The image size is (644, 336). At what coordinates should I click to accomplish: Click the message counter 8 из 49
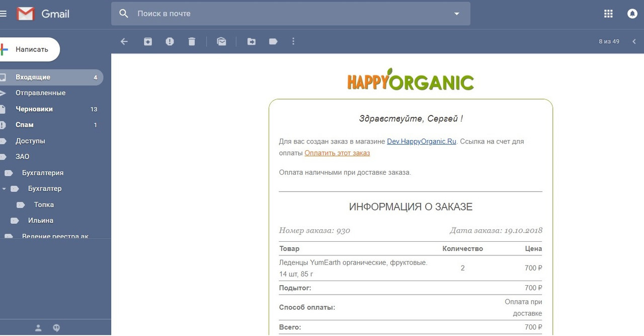coord(609,41)
